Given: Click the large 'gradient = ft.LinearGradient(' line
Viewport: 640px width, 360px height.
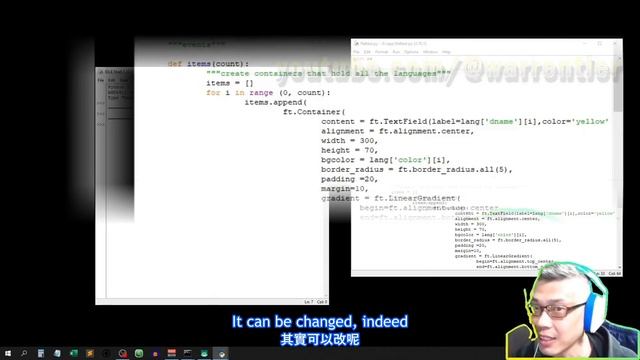Looking at the screenshot, I should [391, 198].
